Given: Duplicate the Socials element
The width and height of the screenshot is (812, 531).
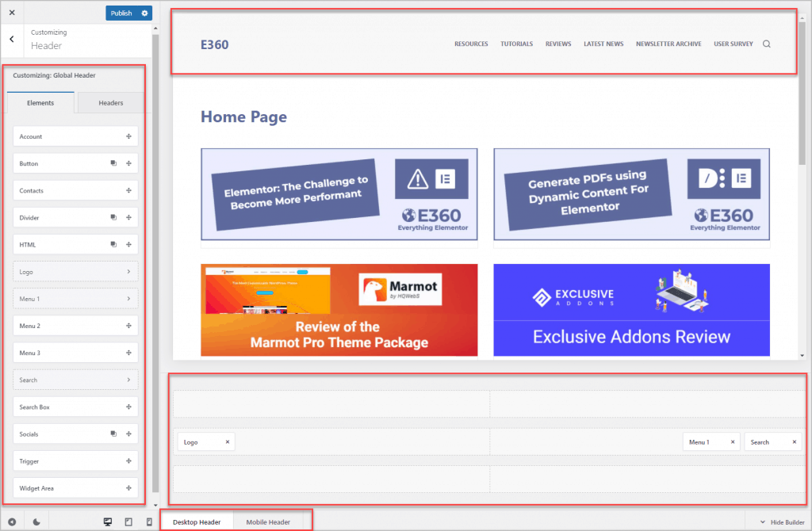Looking at the screenshot, I should (x=113, y=434).
